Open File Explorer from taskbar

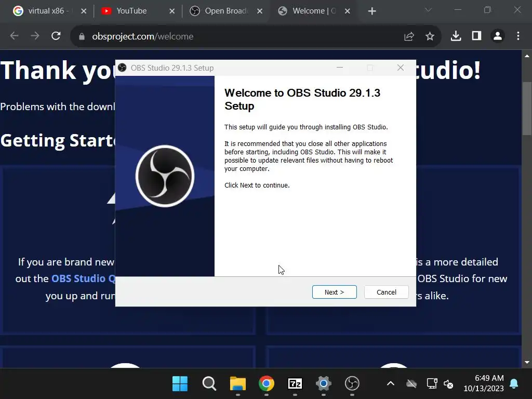(238, 384)
